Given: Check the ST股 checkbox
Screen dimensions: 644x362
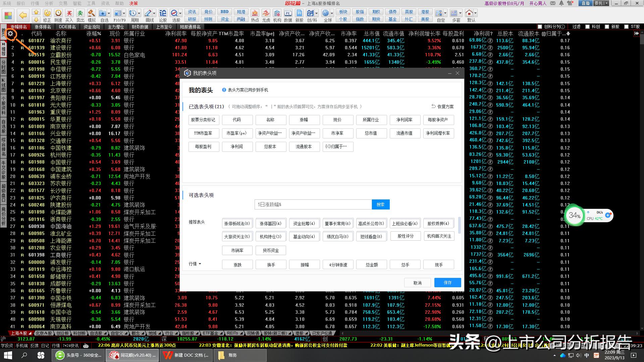Looking at the screenshot, I should [x=627, y=26].
